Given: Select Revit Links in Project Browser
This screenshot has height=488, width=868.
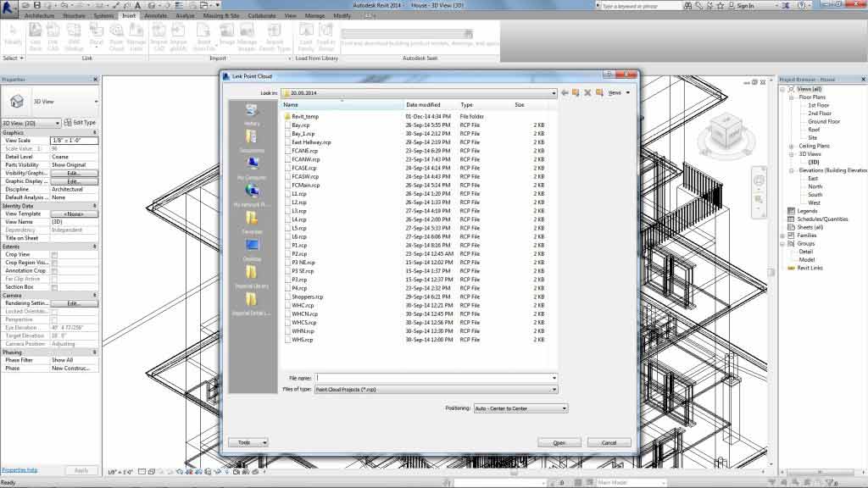Looking at the screenshot, I should 810,268.
